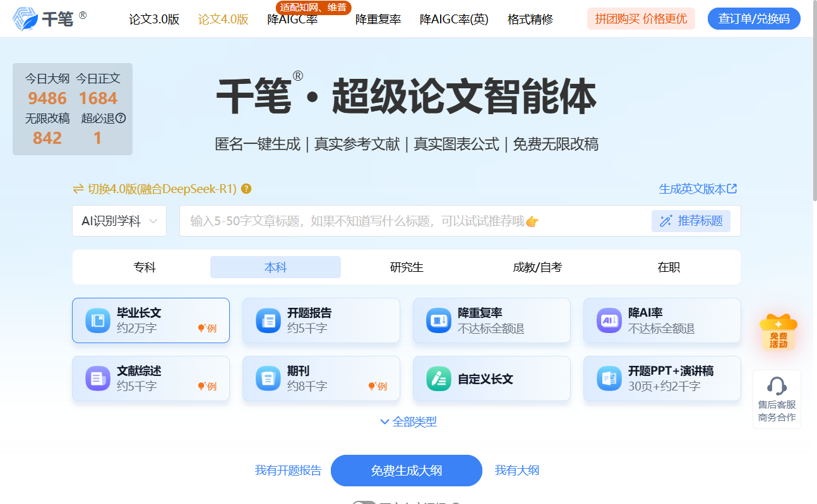Toggle the switch below 免费生成大纲

coord(364,503)
